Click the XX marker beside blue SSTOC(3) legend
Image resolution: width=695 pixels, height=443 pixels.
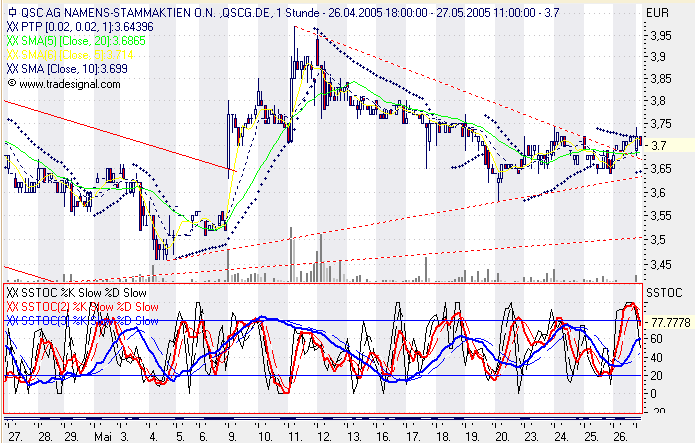point(13,321)
